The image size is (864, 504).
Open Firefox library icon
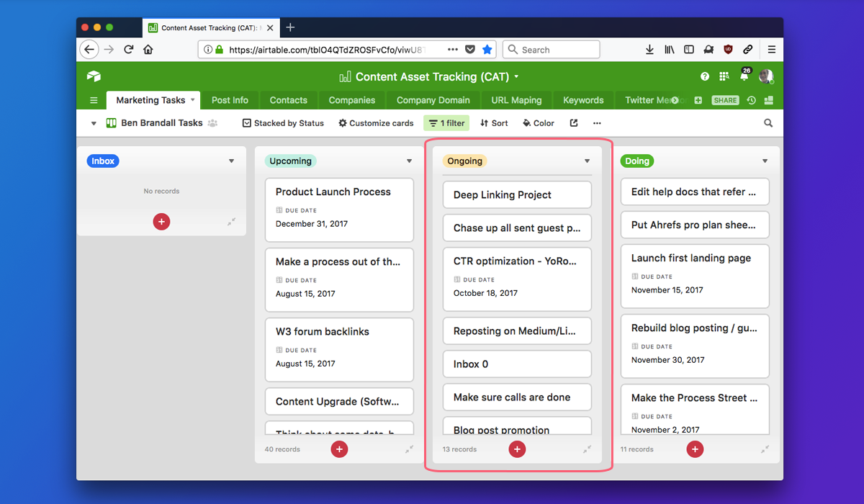point(670,50)
